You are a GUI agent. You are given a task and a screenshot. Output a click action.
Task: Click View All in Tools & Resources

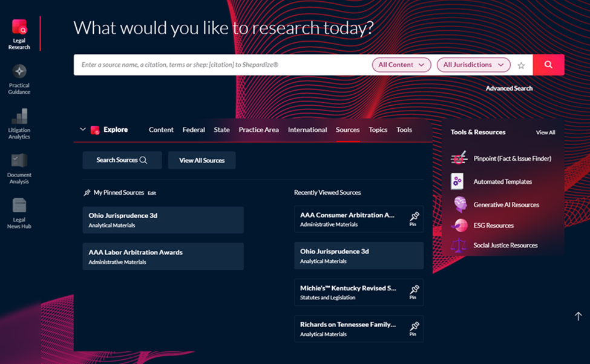[x=546, y=132]
